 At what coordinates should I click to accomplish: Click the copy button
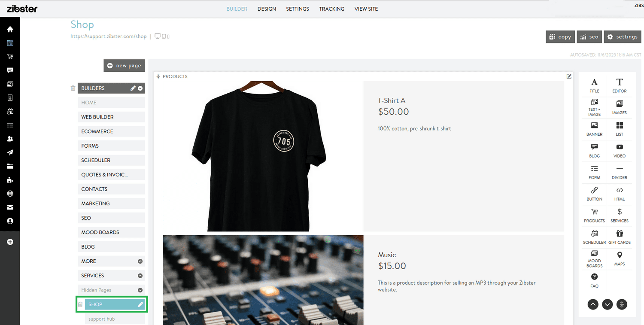(560, 37)
